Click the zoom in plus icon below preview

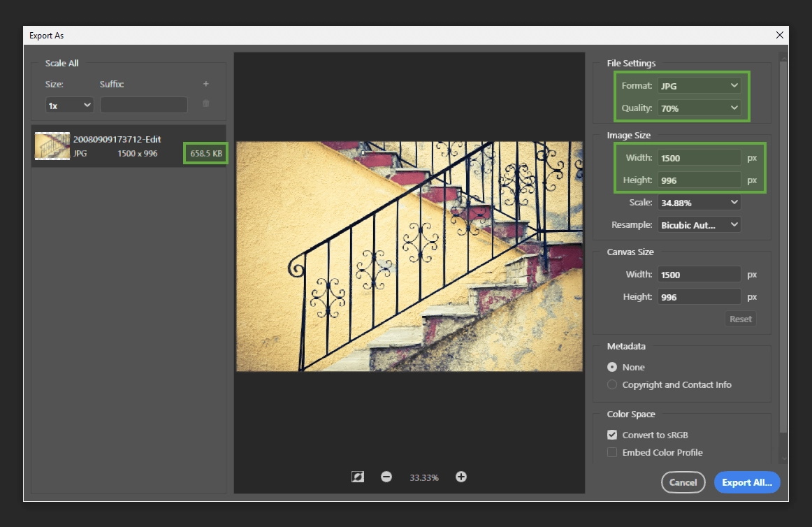(461, 477)
